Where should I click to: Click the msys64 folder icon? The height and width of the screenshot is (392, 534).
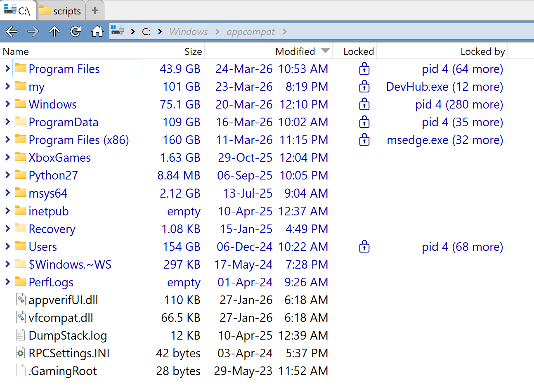21,192
